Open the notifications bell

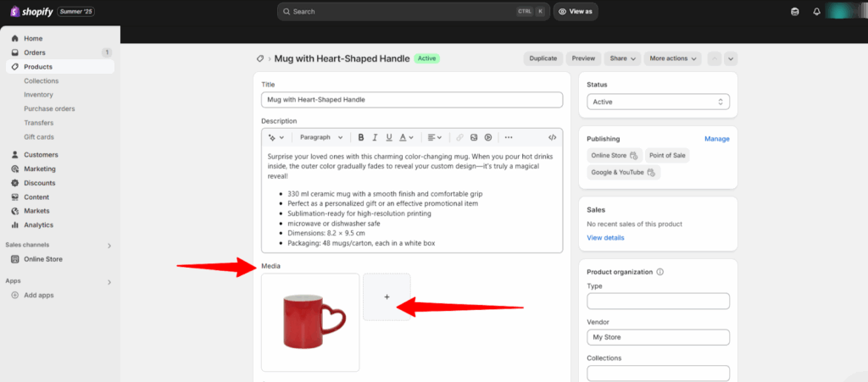[x=816, y=12]
